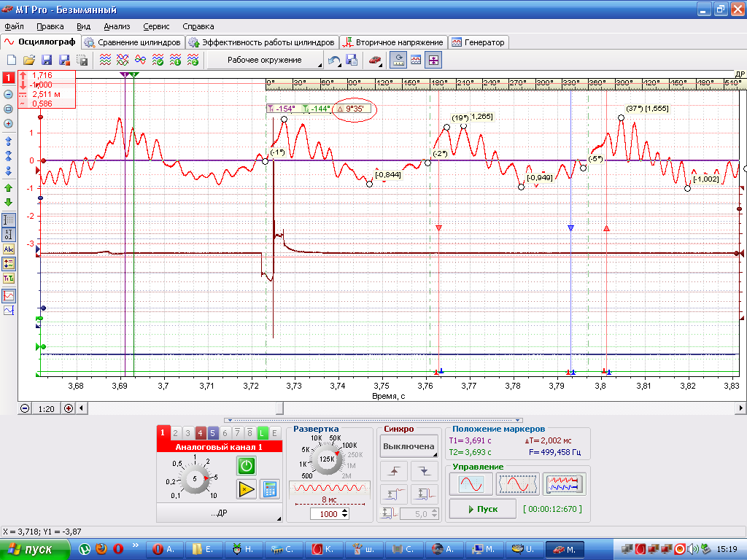Select the falling edge trigger icon
Screen dimensions: 747x560
424,471
